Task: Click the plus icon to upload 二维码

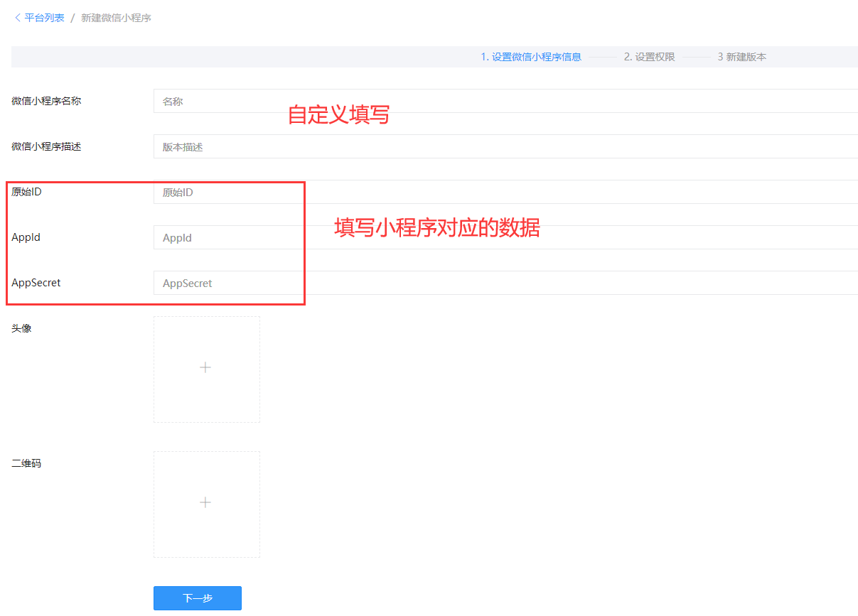Action: point(206,503)
